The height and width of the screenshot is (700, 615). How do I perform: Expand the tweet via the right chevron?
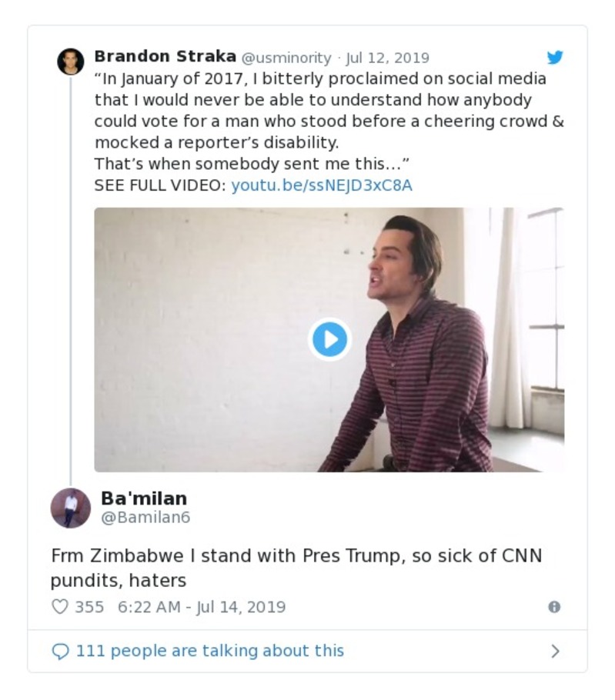[x=557, y=650]
